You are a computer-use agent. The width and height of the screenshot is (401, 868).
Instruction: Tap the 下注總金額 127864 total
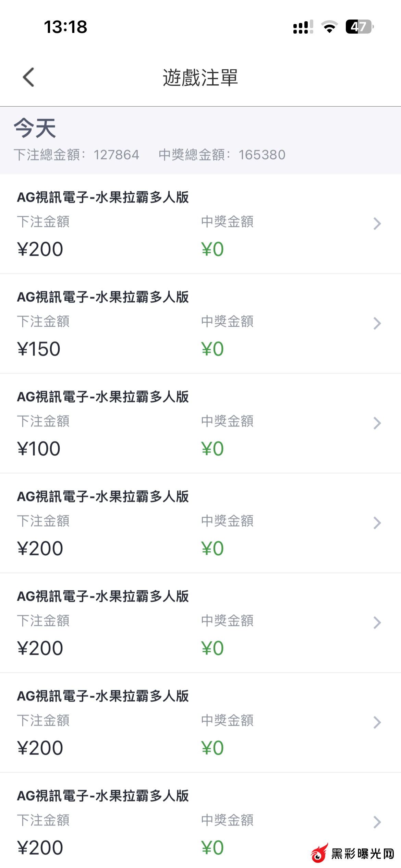(x=76, y=155)
